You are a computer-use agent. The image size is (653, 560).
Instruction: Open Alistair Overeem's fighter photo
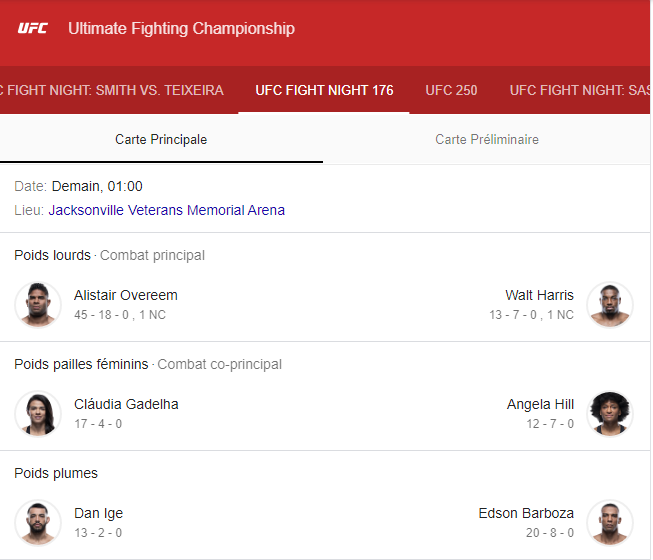tap(38, 304)
